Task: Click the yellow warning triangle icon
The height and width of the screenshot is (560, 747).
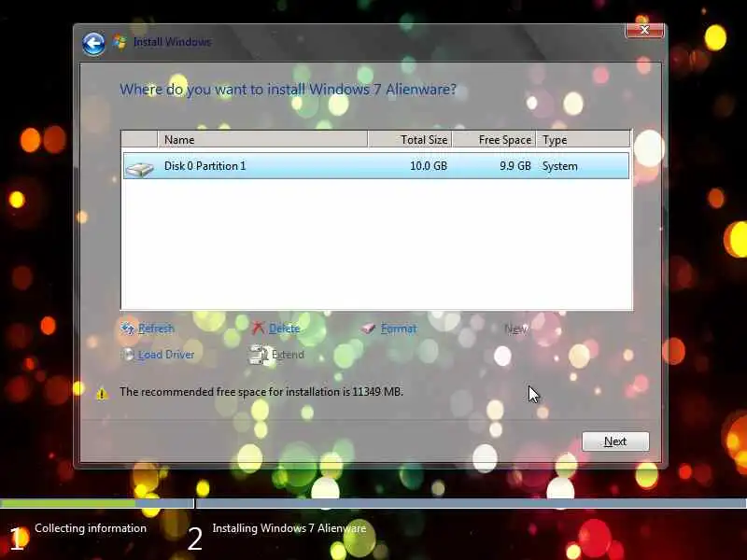Action: [x=102, y=393]
